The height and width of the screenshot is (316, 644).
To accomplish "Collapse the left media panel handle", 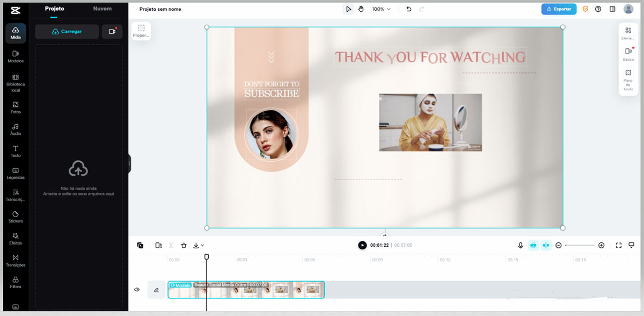I will pyautogui.click(x=129, y=163).
